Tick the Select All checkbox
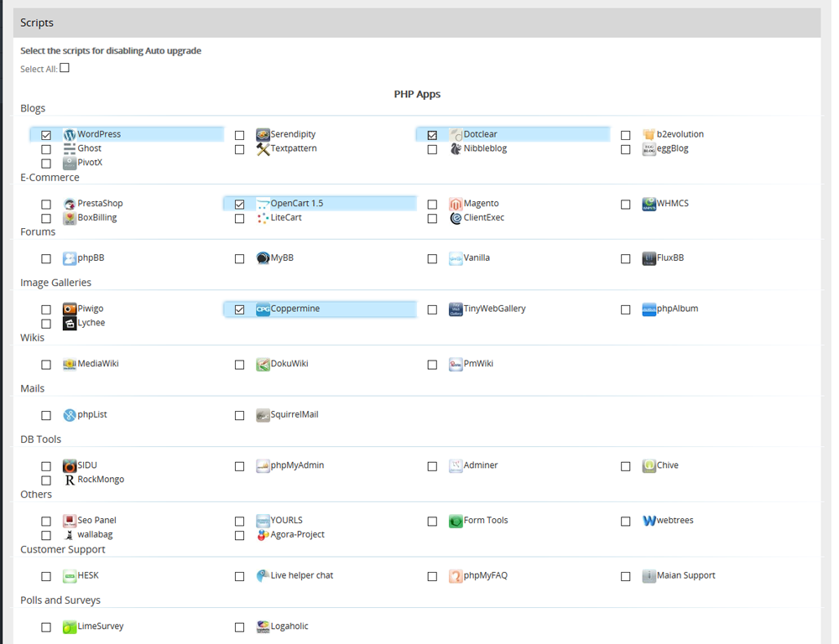This screenshot has width=839, height=644. [65, 68]
